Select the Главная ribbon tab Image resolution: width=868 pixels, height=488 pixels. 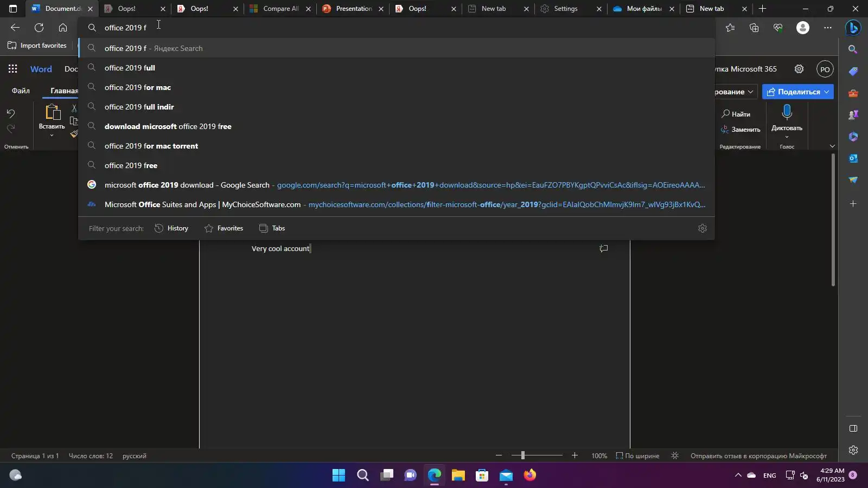pyautogui.click(x=64, y=91)
